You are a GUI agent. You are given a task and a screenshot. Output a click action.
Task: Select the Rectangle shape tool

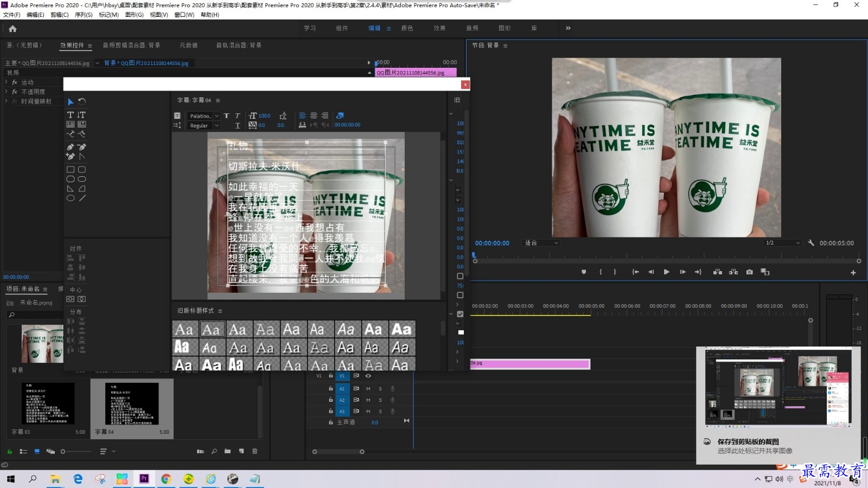[71, 170]
